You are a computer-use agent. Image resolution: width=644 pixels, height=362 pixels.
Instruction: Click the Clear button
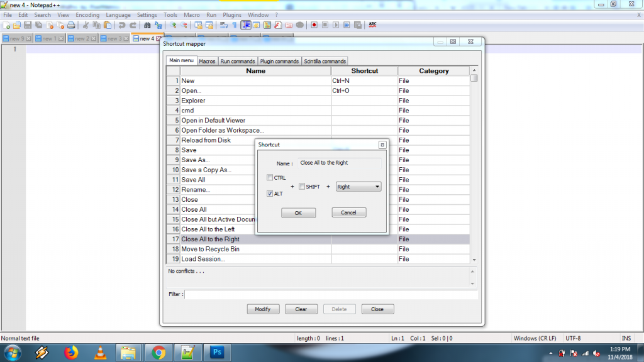(x=301, y=309)
